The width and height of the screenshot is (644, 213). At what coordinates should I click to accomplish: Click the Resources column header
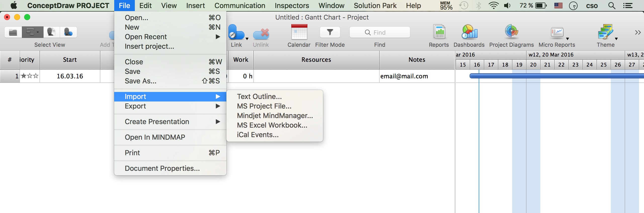click(316, 60)
